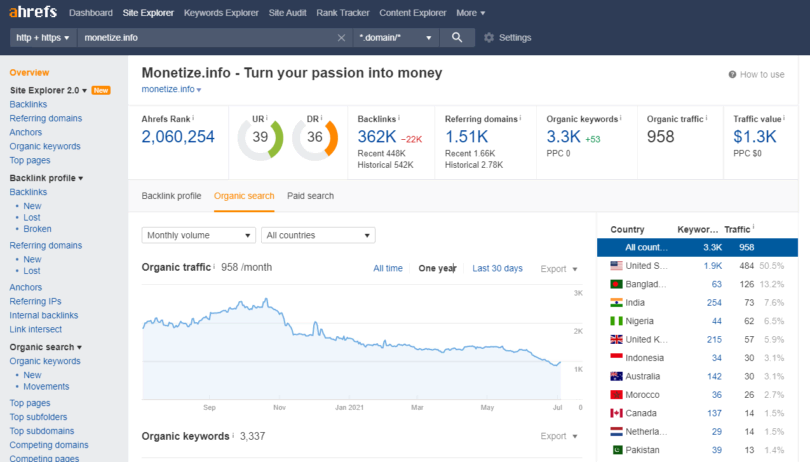
Task: Click the Ahrefs logo
Action: (33, 11)
